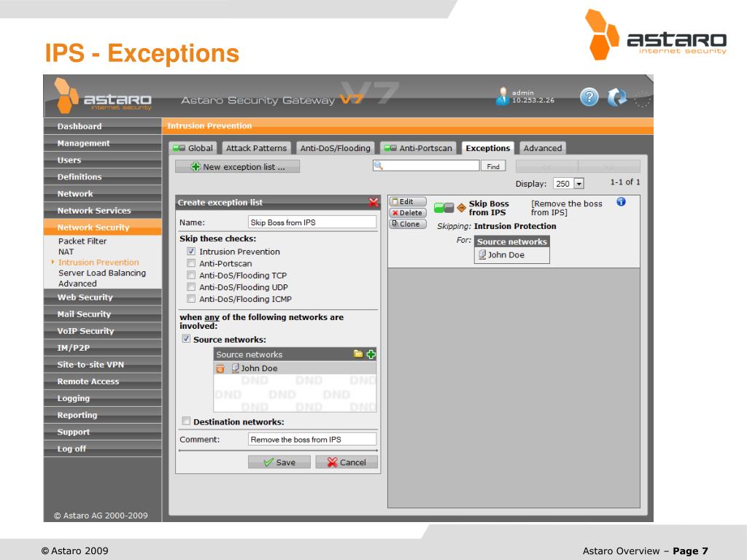Screen dimensions: 747x560
Task: Open Packet Filter submenu item
Action: point(82,241)
